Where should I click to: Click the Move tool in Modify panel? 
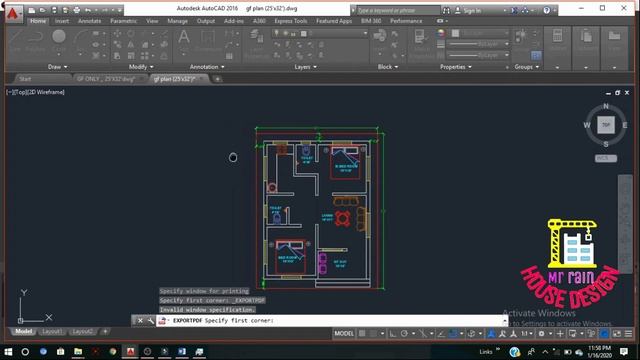click(117, 33)
